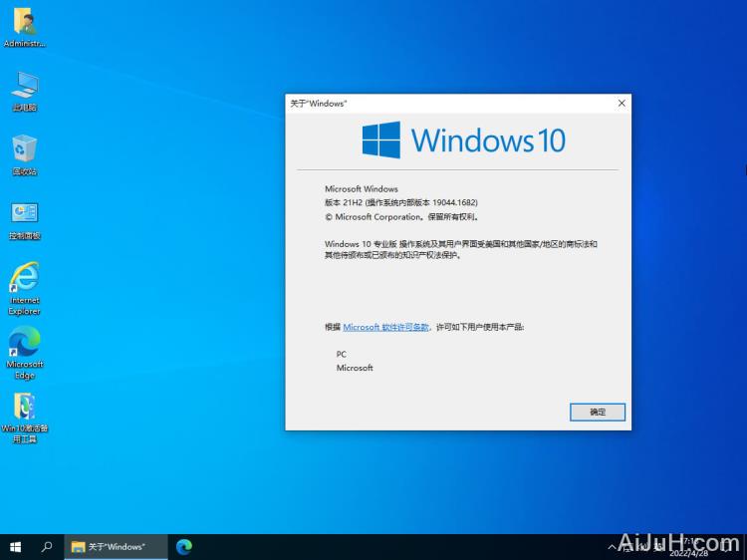Confirm with the 确定 button
Viewport: 747px width, 560px height.
pos(598,413)
